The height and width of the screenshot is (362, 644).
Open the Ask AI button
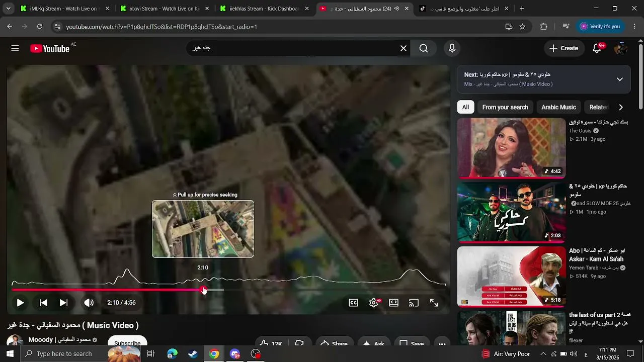coord(374,341)
